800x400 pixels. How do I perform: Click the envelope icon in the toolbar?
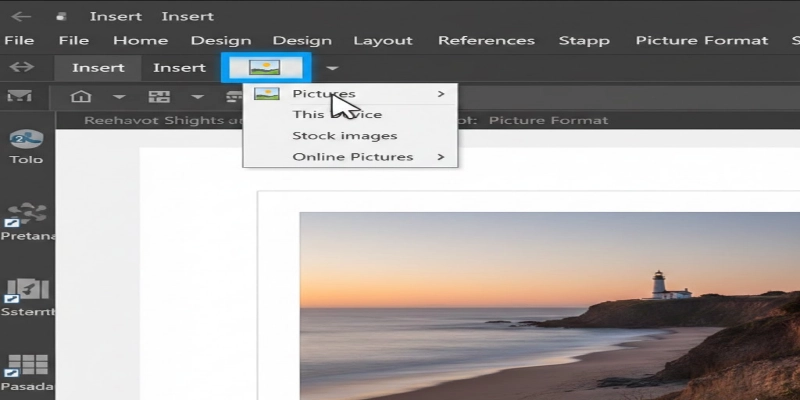[20, 97]
